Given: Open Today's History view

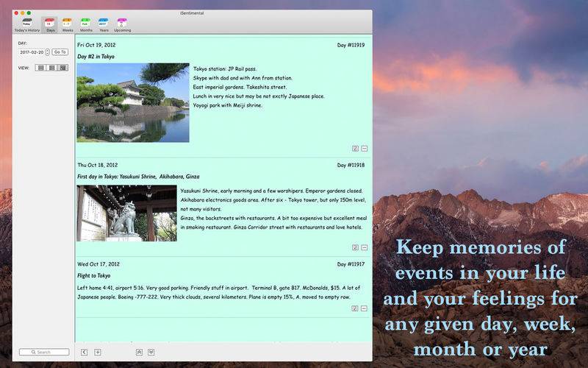Looking at the screenshot, I should point(27,25).
